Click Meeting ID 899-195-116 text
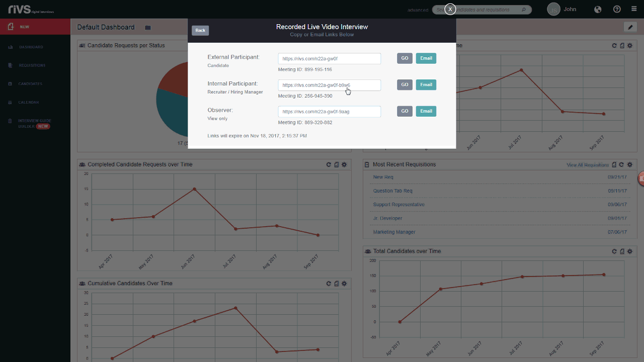Viewport: 644px width, 362px height. tap(305, 69)
